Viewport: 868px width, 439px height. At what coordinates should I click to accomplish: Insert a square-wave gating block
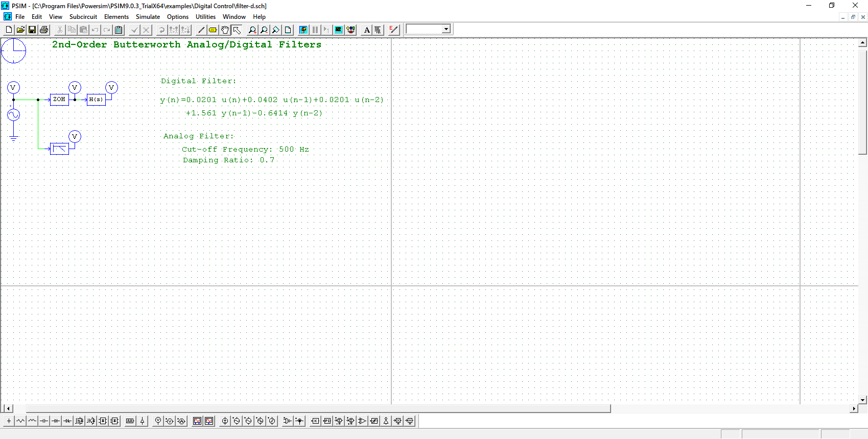pyautogui.click(x=130, y=421)
